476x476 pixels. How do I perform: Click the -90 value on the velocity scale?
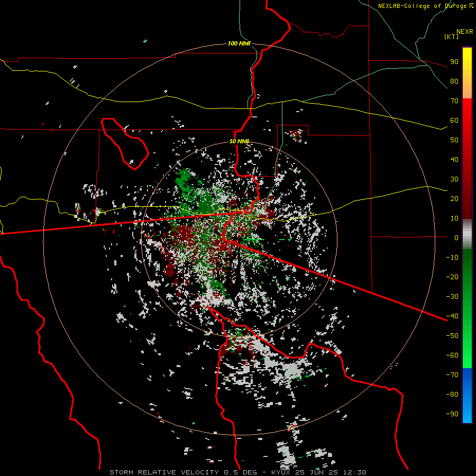tap(452, 414)
